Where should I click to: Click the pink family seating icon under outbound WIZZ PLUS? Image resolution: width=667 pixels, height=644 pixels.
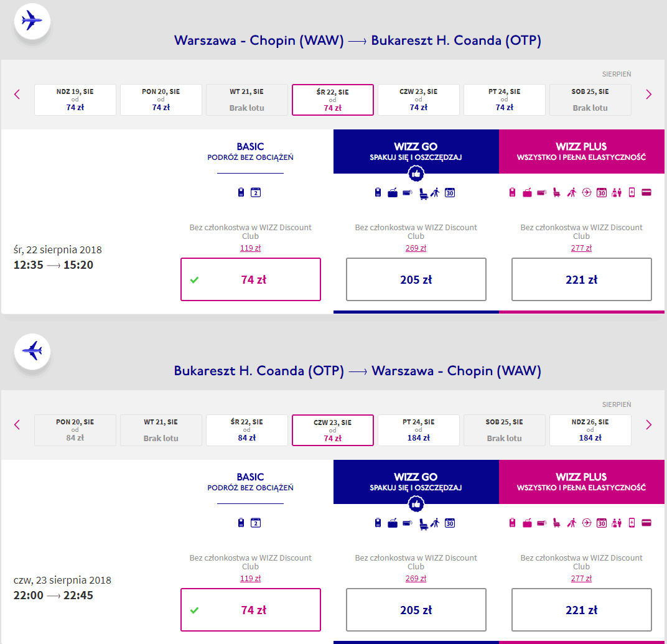(x=617, y=193)
